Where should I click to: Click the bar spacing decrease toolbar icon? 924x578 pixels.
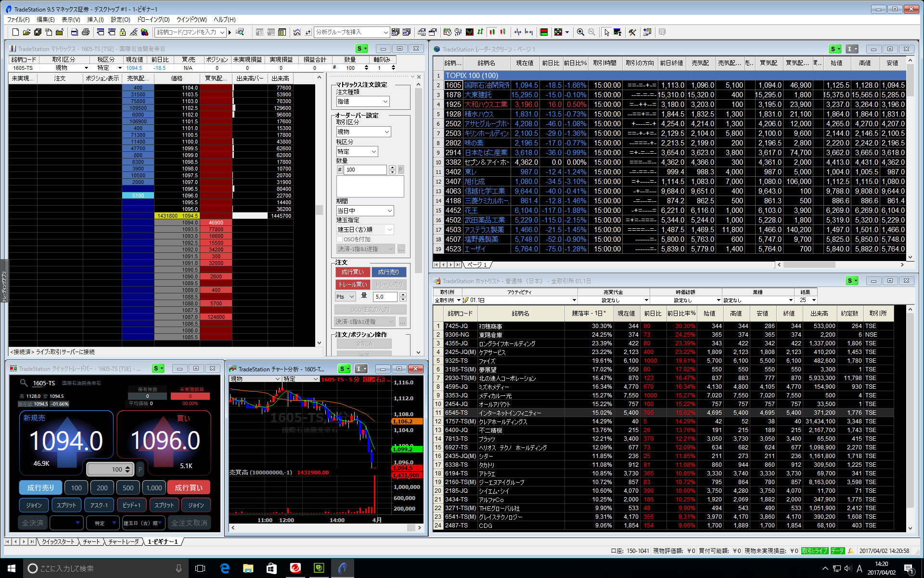[x=518, y=32]
